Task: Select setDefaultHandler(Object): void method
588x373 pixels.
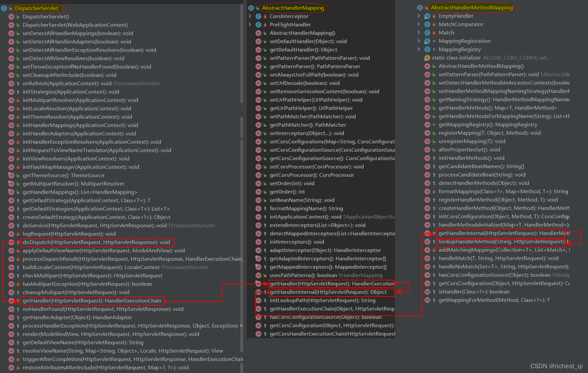Action: 308,41
